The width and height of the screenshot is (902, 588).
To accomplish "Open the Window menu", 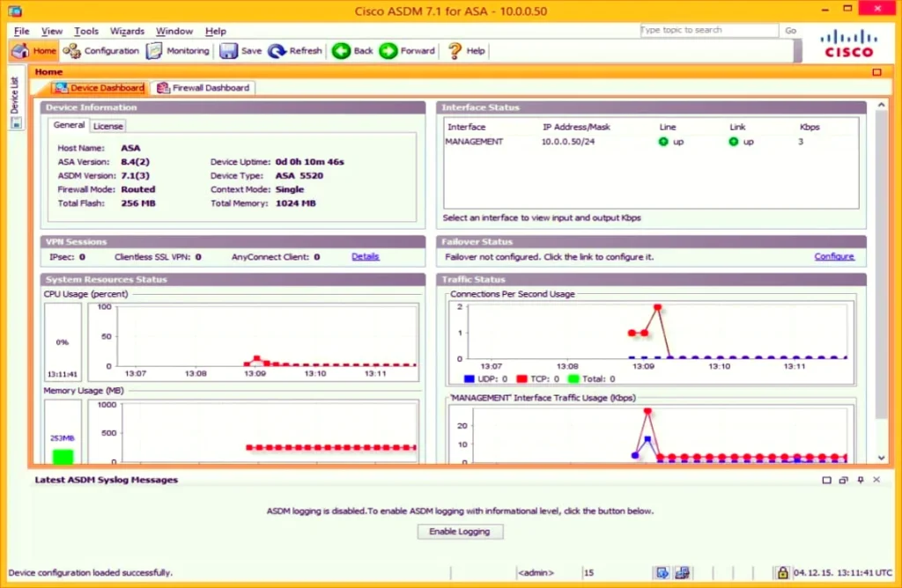I will tap(174, 31).
